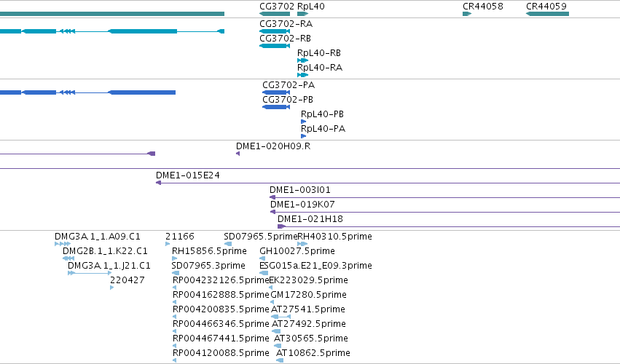
Task: Select the DME1-015E24 BAC clone
Action: 388,183
